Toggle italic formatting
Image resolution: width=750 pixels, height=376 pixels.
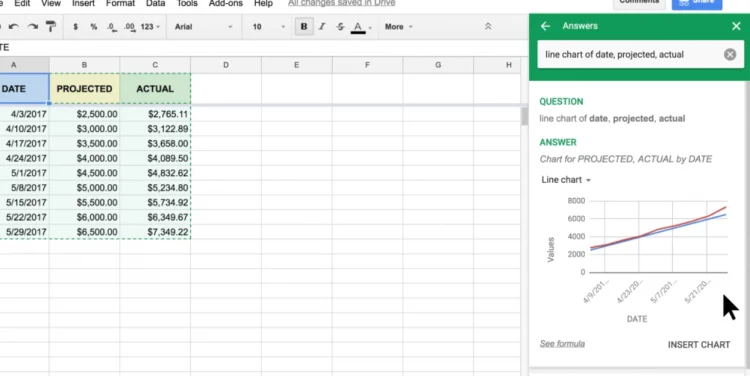(x=322, y=27)
